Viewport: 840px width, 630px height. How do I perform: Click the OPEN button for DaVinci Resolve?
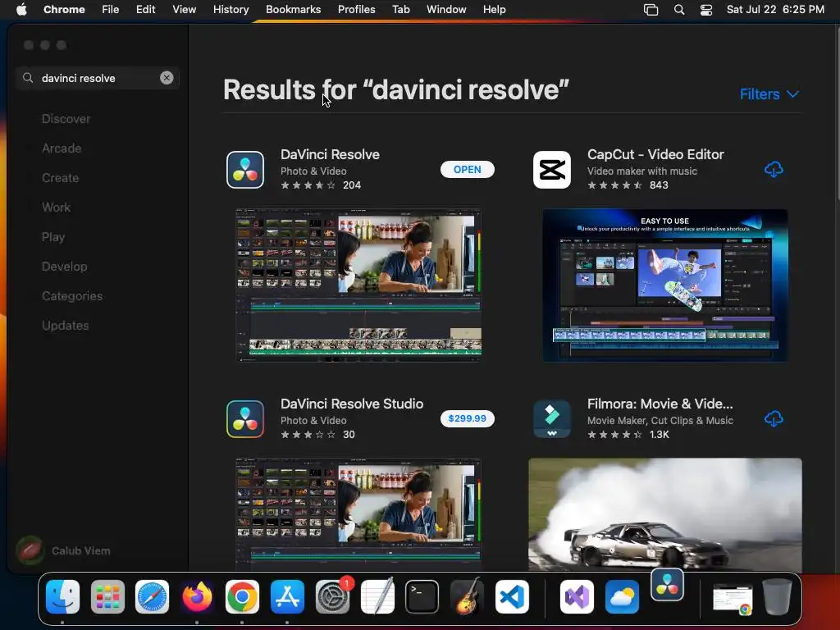[x=467, y=169]
